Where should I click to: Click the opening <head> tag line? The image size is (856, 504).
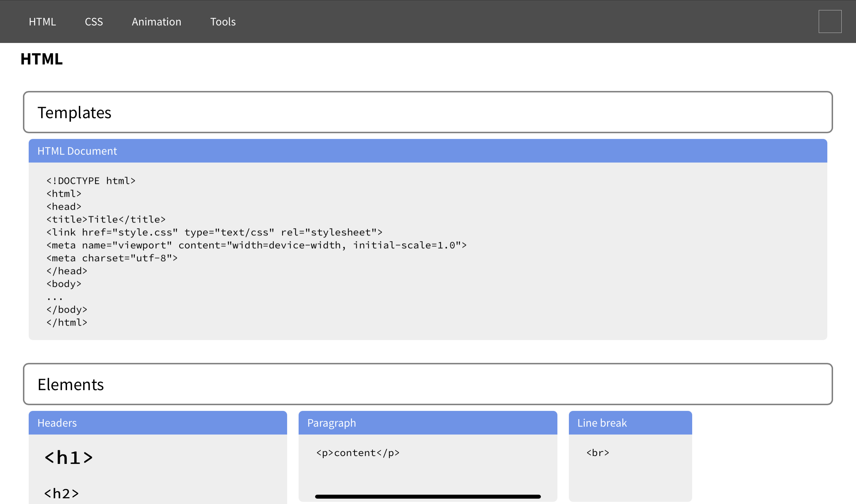pyautogui.click(x=64, y=207)
